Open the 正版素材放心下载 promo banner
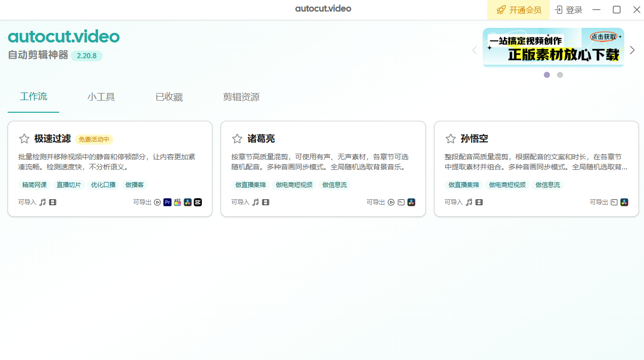 coord(553,48)
